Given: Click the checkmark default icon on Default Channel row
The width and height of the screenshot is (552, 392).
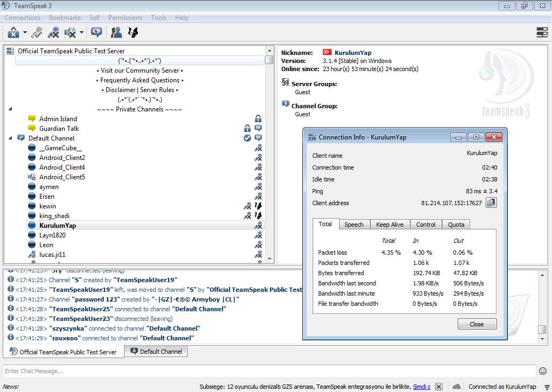Looking at the screenshot, I should (247, 138).
